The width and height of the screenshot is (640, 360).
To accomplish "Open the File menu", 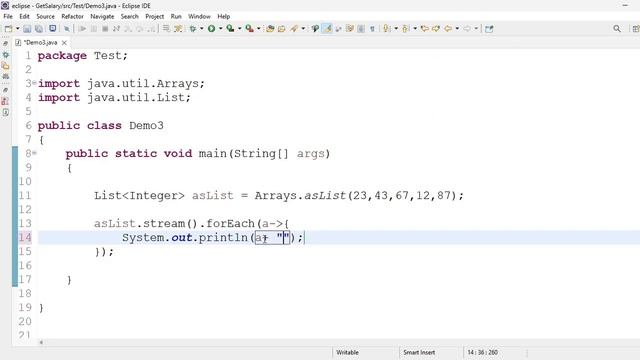I will (8, 16).
